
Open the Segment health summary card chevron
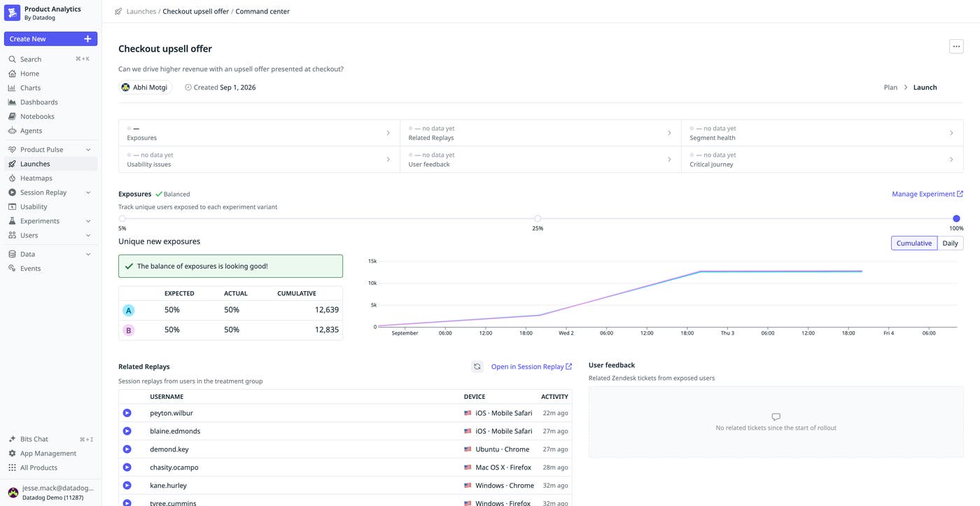951,133
